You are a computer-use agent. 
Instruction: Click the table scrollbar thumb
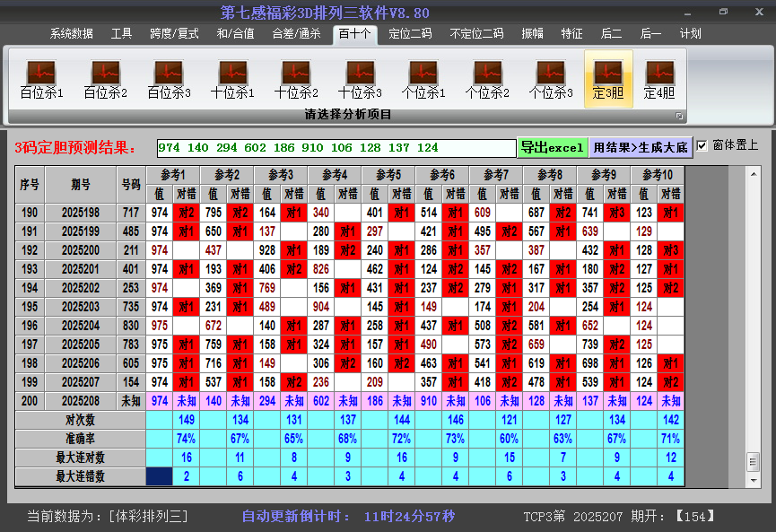(754, 462)
